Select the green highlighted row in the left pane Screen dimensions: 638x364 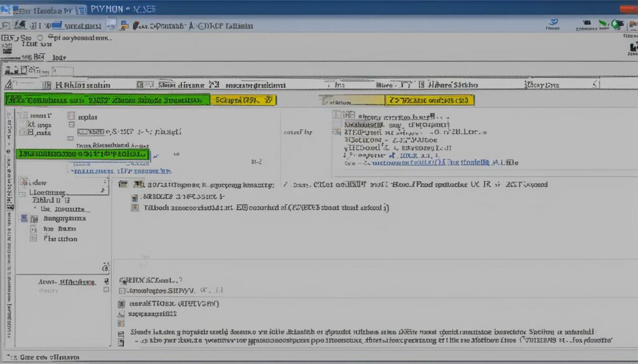tap(83, 153)
